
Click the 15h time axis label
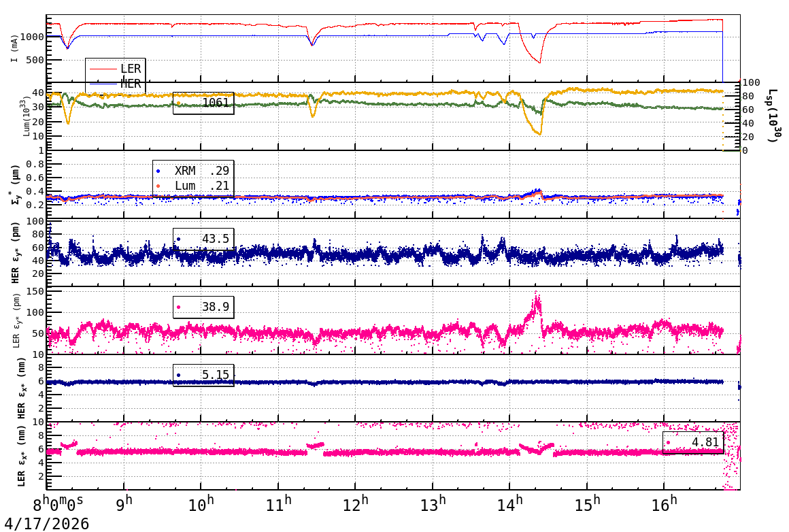tap(587, 504)
